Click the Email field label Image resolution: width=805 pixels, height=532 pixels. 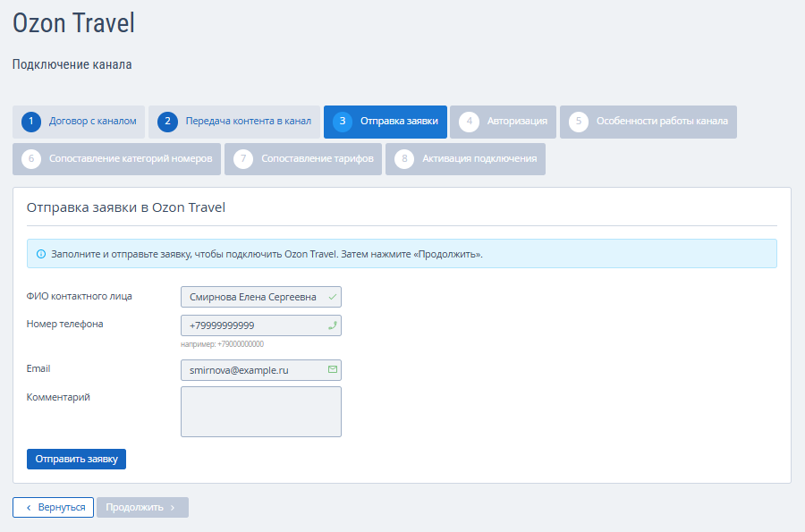(x=38, y=368)
